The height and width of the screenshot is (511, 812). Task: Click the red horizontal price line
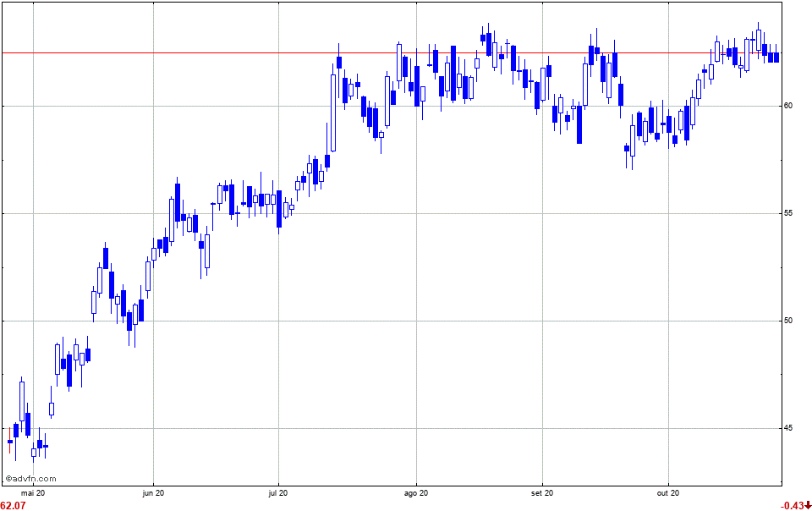391,52
